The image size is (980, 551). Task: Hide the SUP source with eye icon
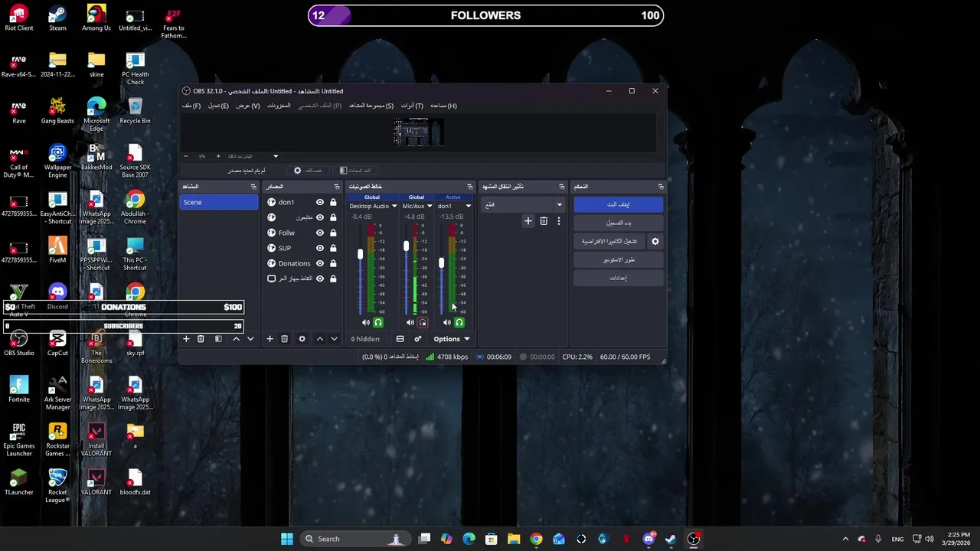point(320,248)
